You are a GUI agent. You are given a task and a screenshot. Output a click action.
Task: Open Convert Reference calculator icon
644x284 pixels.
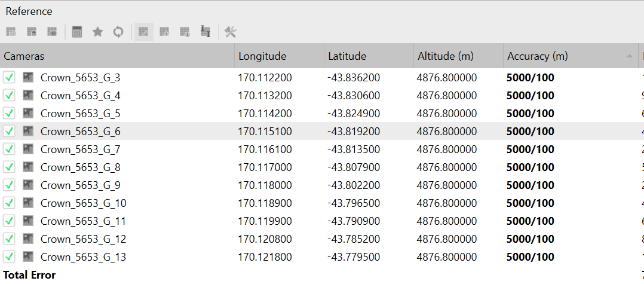(x=77, y=32)
